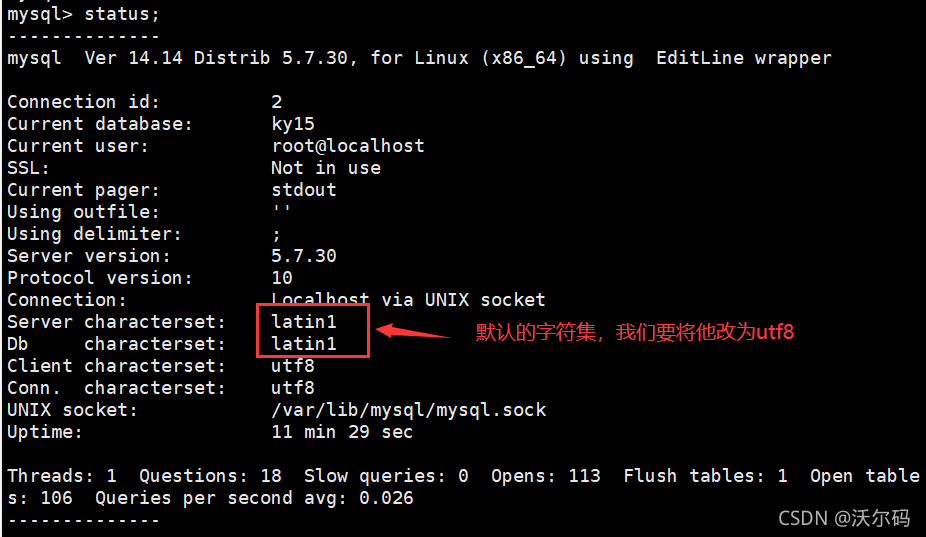Click the /var/lib/mysql/mysql.sock path

click(x=408, y=410)
